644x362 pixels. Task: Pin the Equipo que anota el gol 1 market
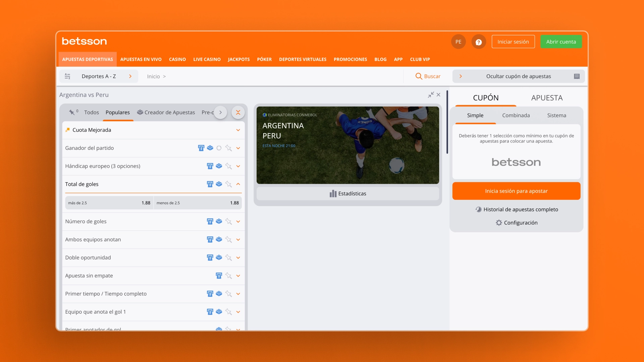point(228,312)
